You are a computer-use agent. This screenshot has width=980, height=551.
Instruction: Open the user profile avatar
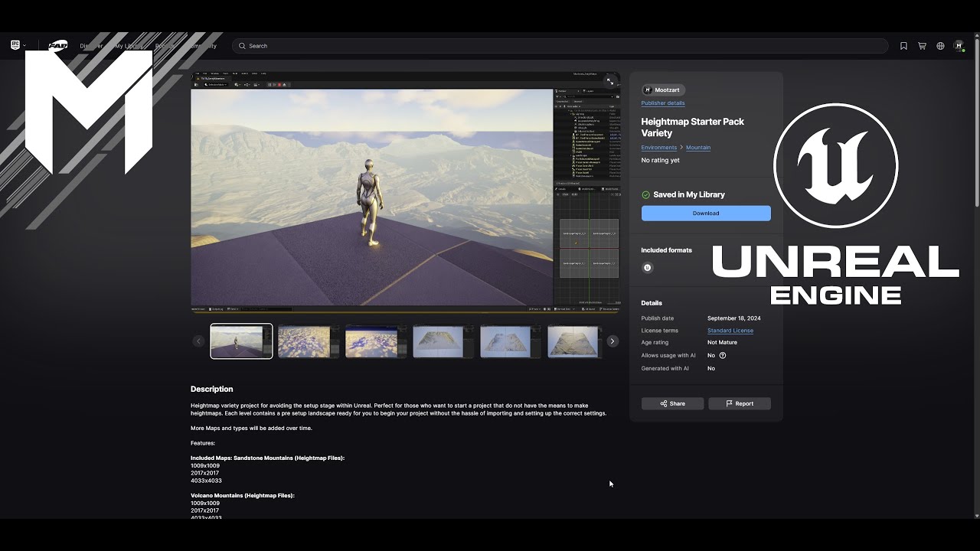(959, 46)
